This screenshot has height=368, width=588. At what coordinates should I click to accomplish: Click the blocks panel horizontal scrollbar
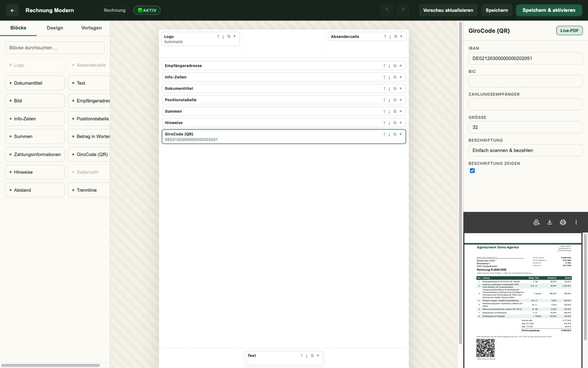(50, 365)
